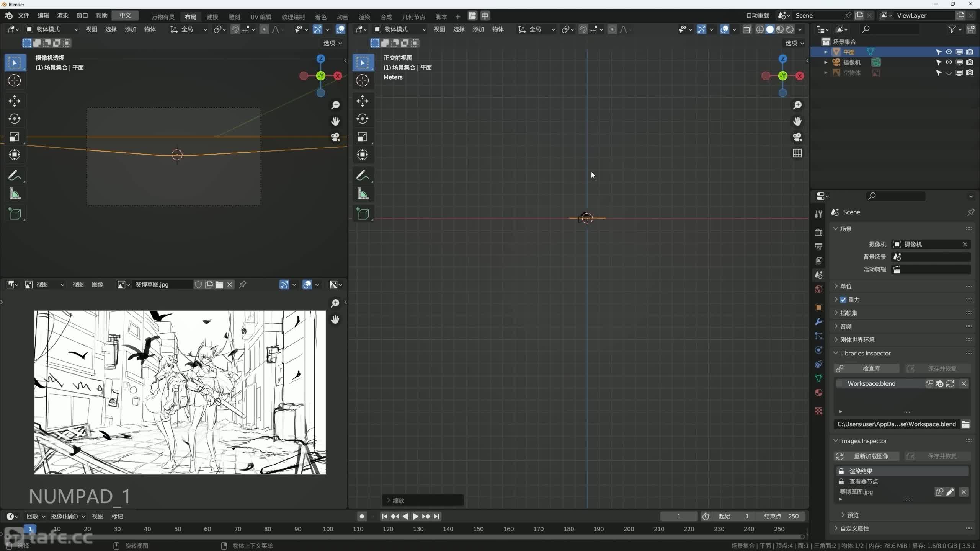Click the 中文 button in top bar
Image resolution: width=980 pixels, height=551 pixels.
coord(125,16)
